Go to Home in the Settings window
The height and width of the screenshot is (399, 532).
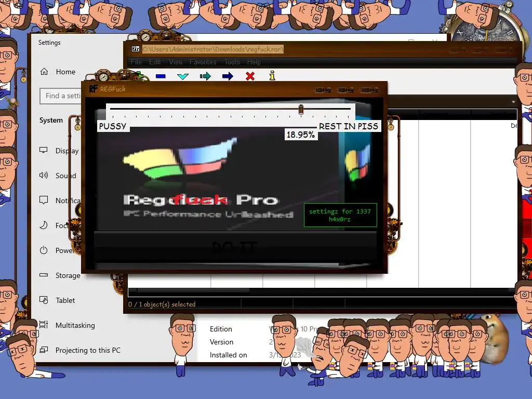65,72
